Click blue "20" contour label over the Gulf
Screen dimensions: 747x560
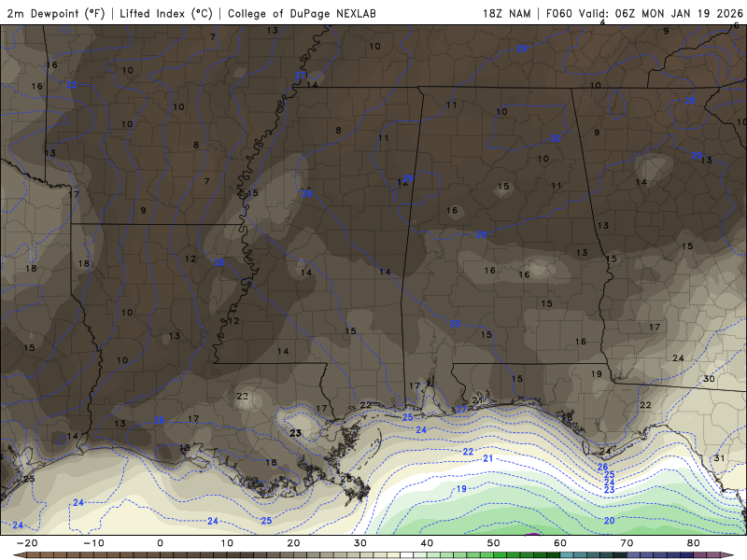coord(610,521)
